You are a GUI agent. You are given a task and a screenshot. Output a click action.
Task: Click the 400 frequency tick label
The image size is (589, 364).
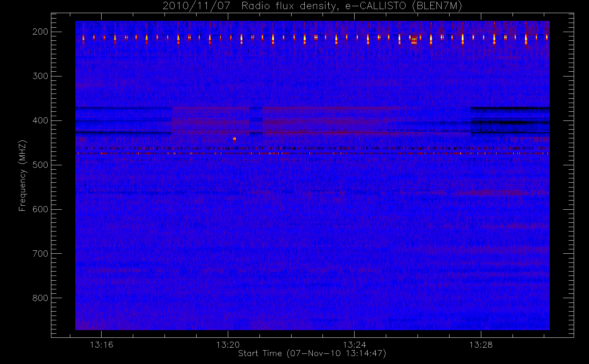[40, 120]
